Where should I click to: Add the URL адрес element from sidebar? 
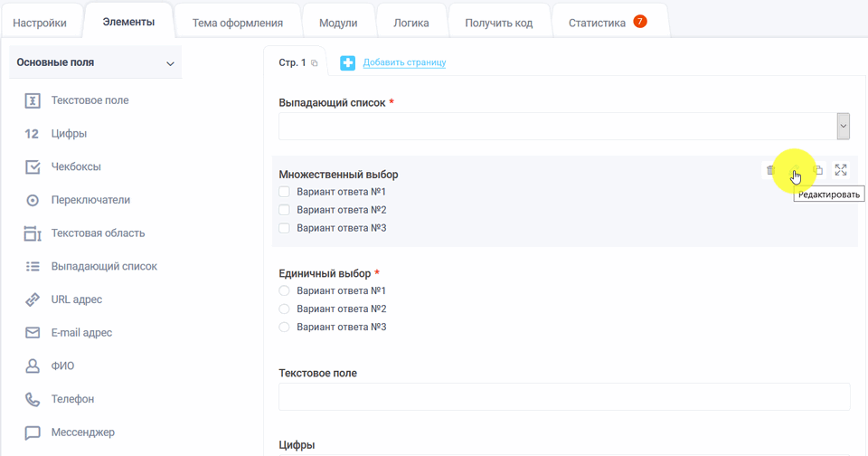(x=76, y=299)
